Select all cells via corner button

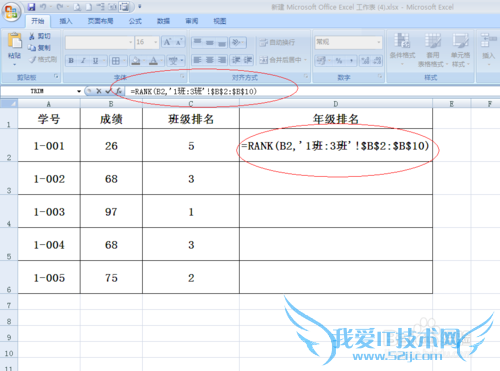pos(9,103)
